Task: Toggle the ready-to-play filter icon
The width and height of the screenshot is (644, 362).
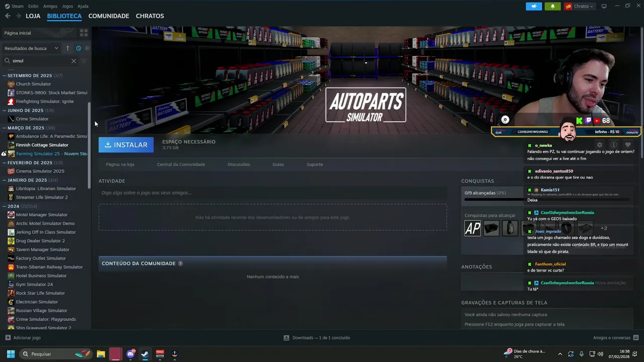Action: tap(87, 48)
